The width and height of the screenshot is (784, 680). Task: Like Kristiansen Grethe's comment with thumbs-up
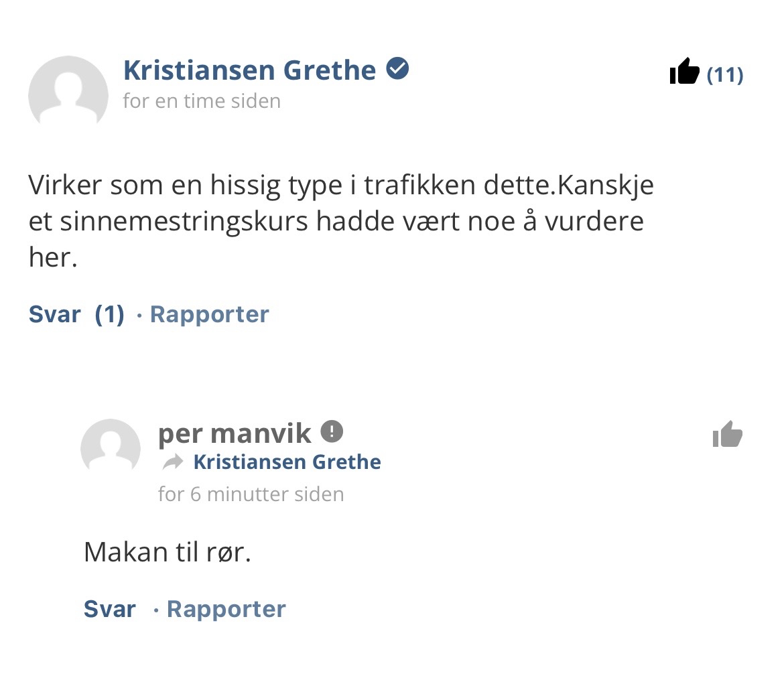click(x=684, y=71)
